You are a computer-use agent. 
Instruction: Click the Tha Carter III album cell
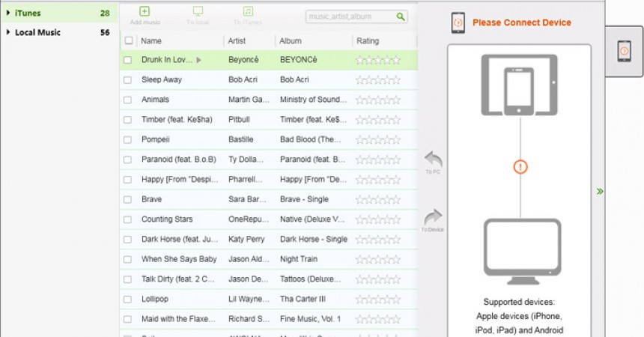(303, 299)
